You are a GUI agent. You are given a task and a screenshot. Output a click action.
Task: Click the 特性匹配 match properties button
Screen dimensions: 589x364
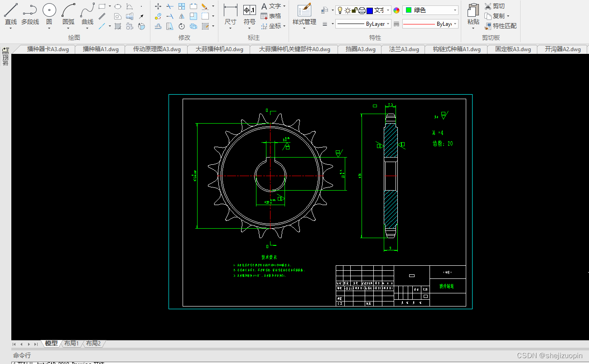click(x=500, y=26)
